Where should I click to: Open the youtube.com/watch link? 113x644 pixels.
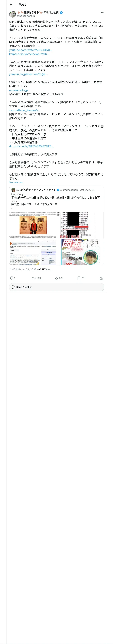pos(31,50)
